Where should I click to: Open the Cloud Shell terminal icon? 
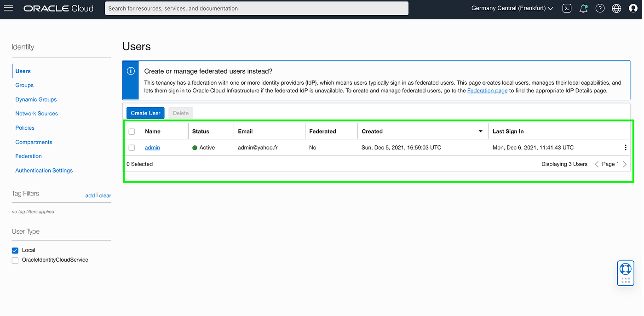(567, 8)
